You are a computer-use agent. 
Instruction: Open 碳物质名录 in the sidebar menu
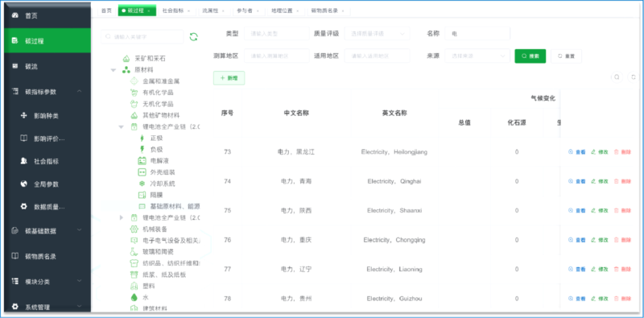[x=47, y=256]
